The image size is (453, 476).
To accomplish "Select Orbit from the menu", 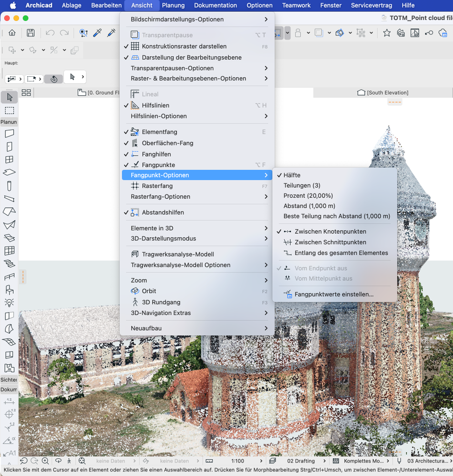I will tap(197, 291).
